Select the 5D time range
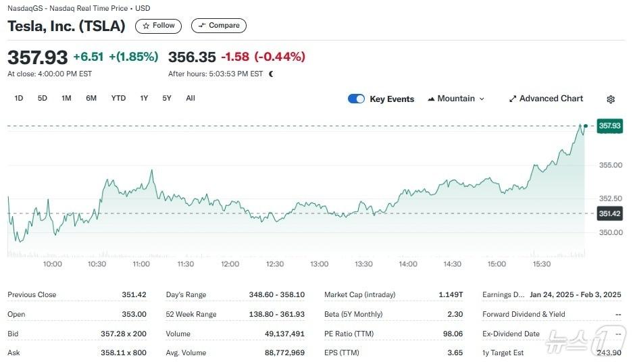Image resolution: width=633 pixels, height=364 pixels. pyautogui.click(x=43, y=98)
